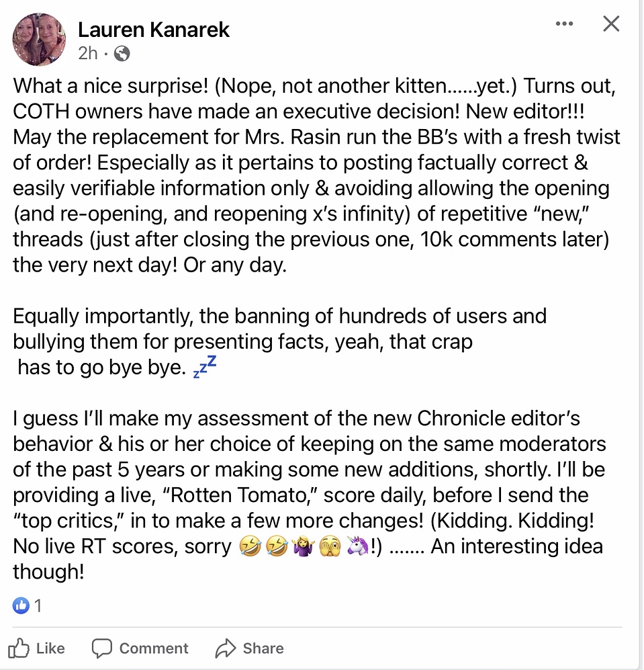This screenshot has height=670, width=644.
Task: Click the unicorn emoji in the post
Action: (x=358, y=546)
